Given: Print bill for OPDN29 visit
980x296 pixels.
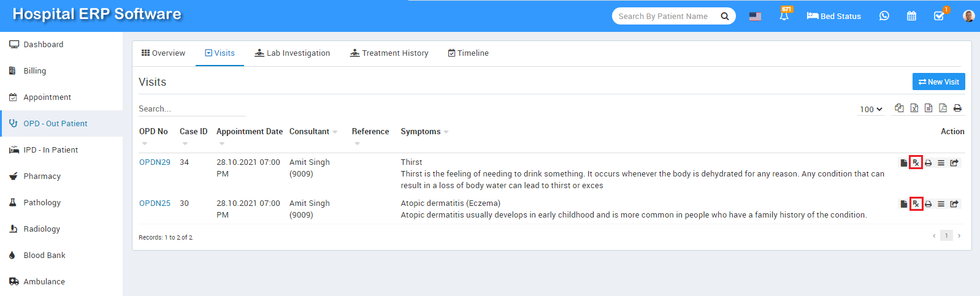Looking at the screenshot, I should 928,163.
